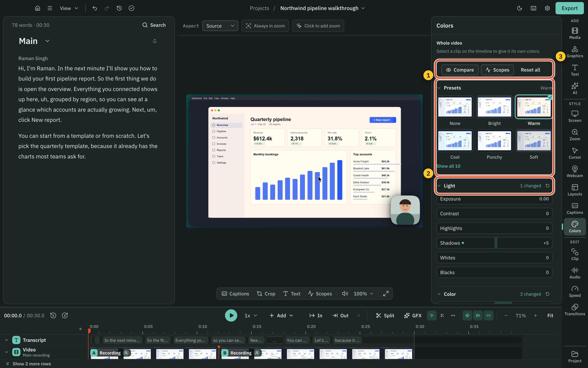This screenshot has width=588, height=368.
Task: Open the Speed panel
Action: pos(575,291)
